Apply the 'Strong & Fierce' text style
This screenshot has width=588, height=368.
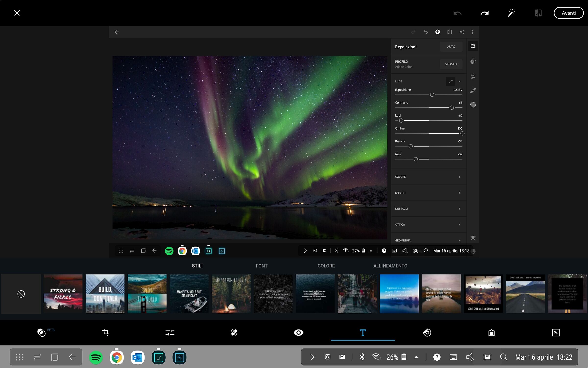(63, 294)
